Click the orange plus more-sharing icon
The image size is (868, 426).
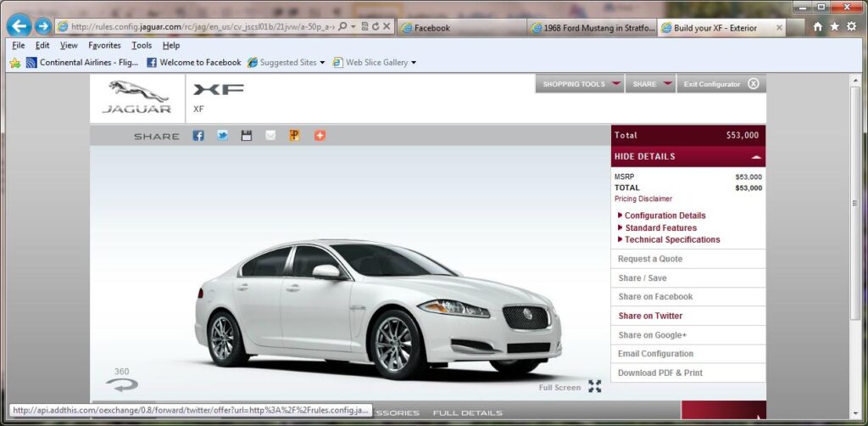pos(320,136)
